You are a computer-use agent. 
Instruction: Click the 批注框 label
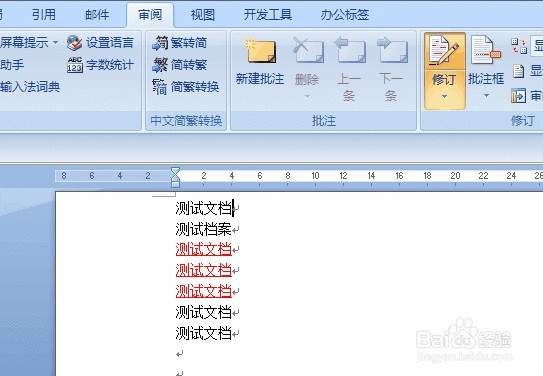[486, 79]
